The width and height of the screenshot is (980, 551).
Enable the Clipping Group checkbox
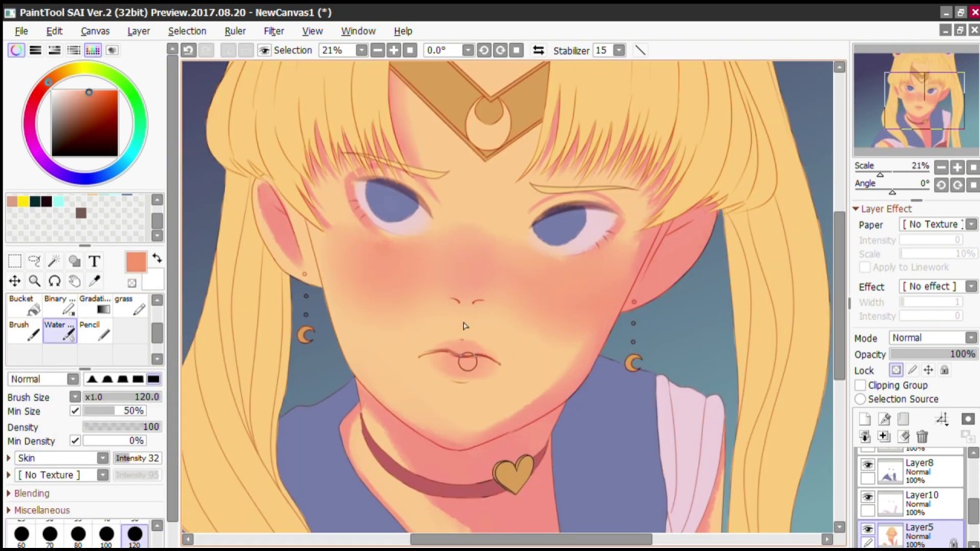click(x=861, y=385)
